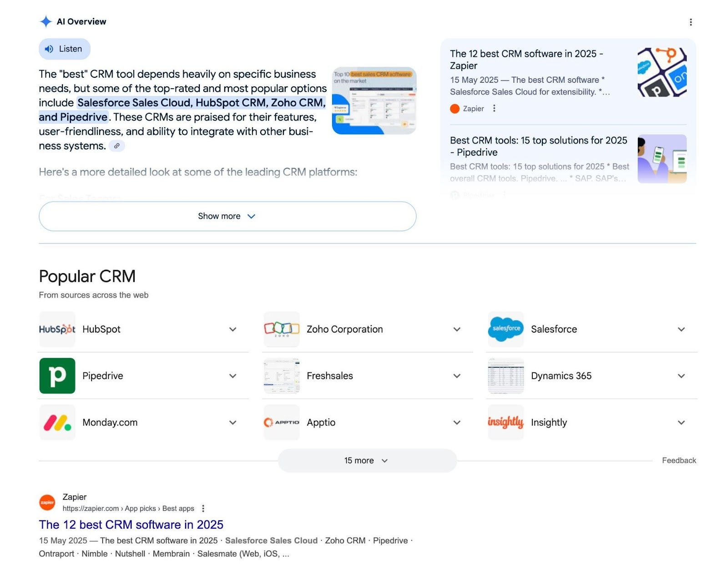Open the AI Overview three-dot menu
Viewport: 728px width, 570px height.
(691, 21)
